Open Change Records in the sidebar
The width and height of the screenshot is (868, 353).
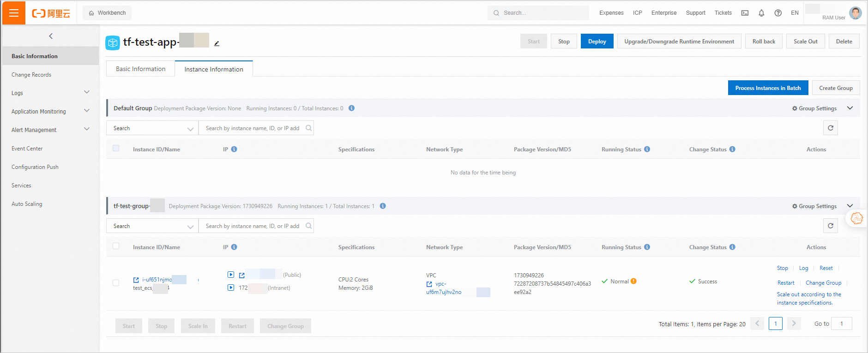click(31, 74)
